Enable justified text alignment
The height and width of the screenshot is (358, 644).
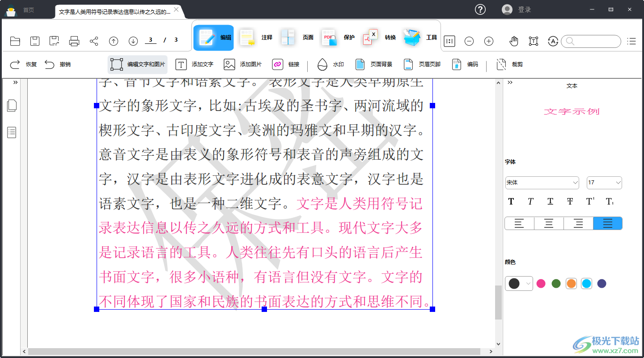[607, 223]
